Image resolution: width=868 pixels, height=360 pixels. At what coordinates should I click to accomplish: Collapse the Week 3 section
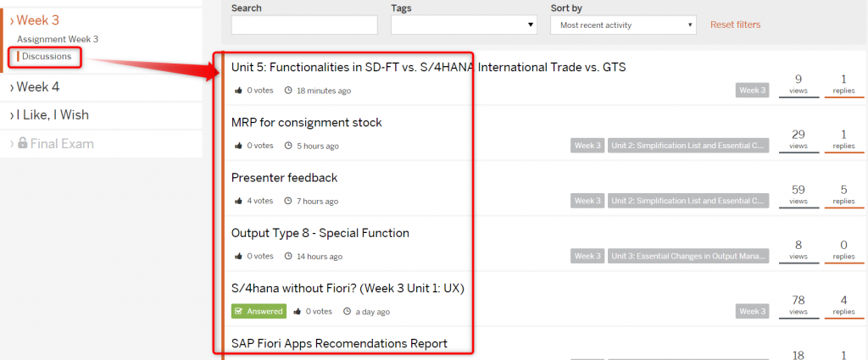tap(34, 20)
